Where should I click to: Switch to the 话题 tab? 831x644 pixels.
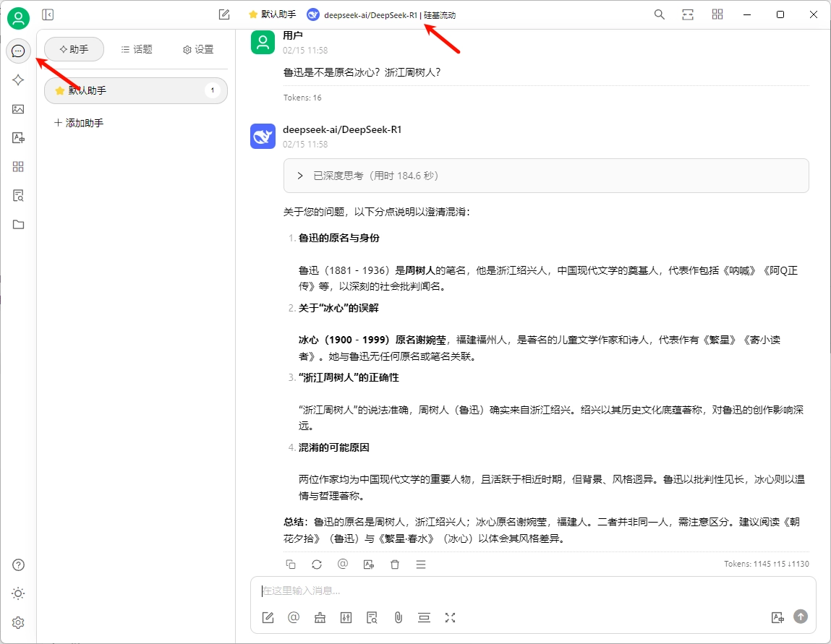(137, 49)
